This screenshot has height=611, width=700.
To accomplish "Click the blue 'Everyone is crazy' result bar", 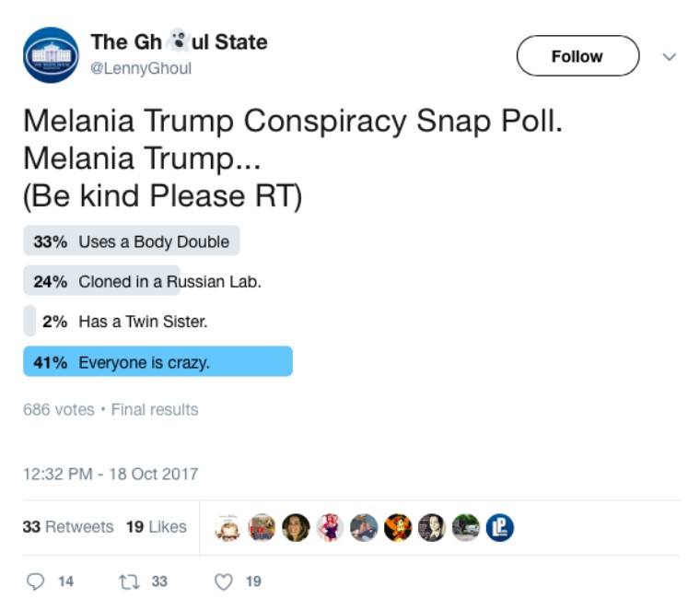I will coord(157,362).
